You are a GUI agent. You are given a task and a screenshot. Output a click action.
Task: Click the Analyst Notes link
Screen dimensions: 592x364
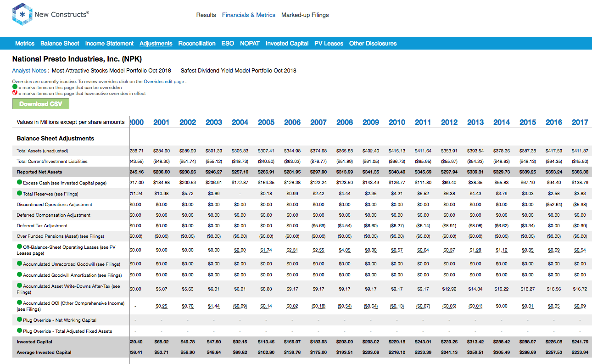29,71
